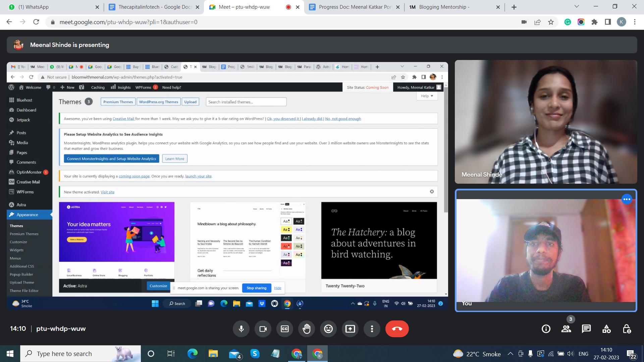Click Present now screen share button
Viewport: 644px width, 362px height.
350,329
